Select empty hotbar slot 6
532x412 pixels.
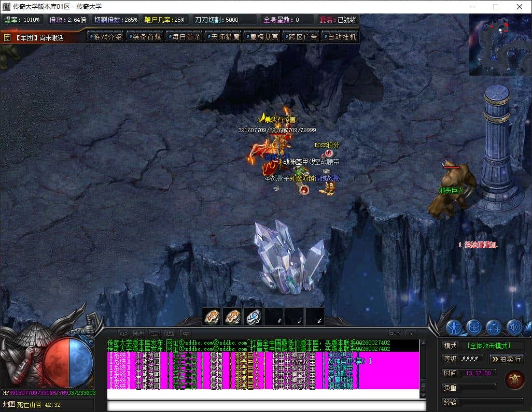coord(315,317)
